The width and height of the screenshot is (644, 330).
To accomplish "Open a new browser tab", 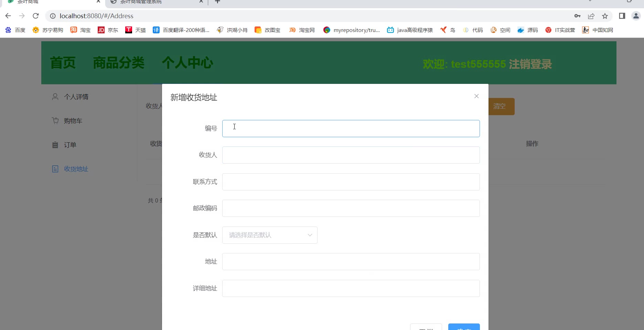I will [217, 2].
